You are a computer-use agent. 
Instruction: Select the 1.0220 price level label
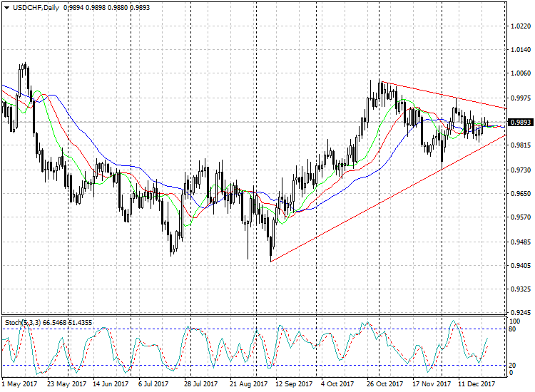coord(521,26)
